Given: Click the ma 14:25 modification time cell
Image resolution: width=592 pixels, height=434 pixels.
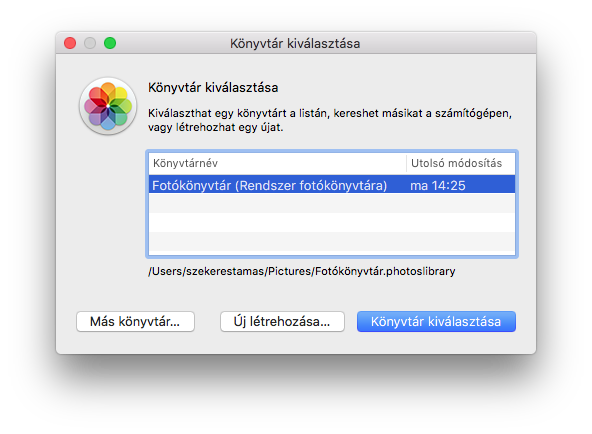Looking at the screenshot, I should tap(438, 185).
